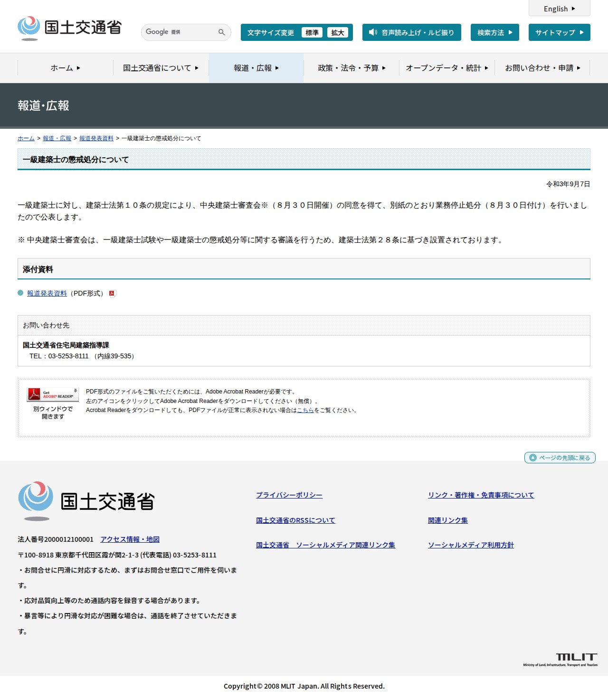Open プライバシーポリシー link
This screenshot has height=700, width=608.
pos(289,495)
